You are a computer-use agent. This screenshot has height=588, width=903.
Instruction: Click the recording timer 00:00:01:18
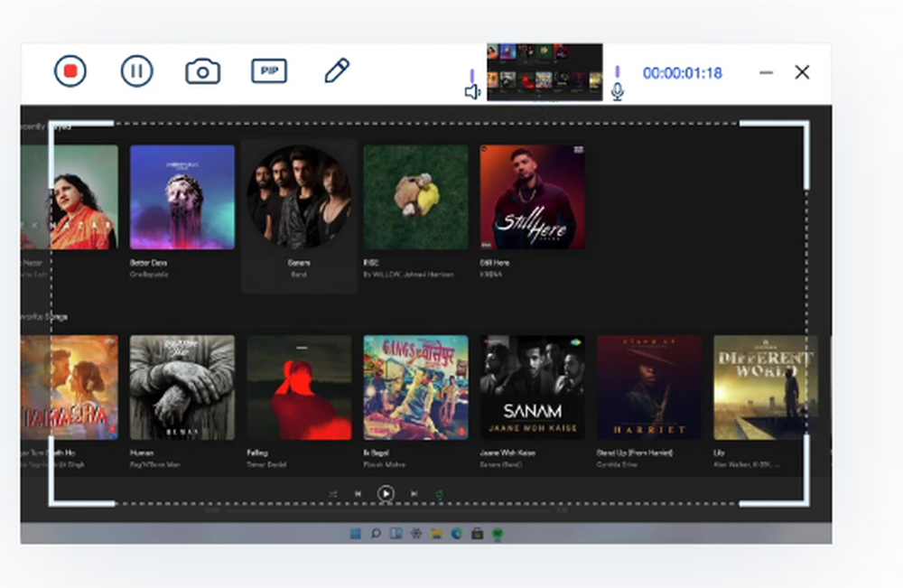click(682, 73)
